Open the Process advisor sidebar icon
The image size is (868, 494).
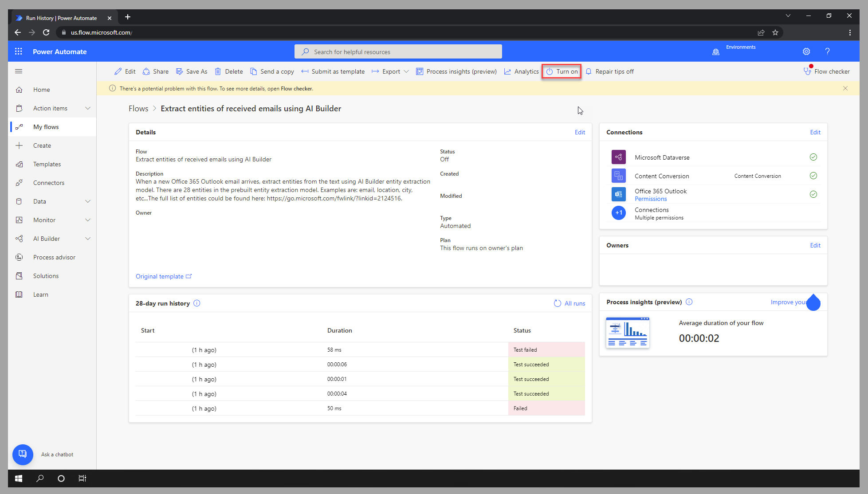coord(20,257)
